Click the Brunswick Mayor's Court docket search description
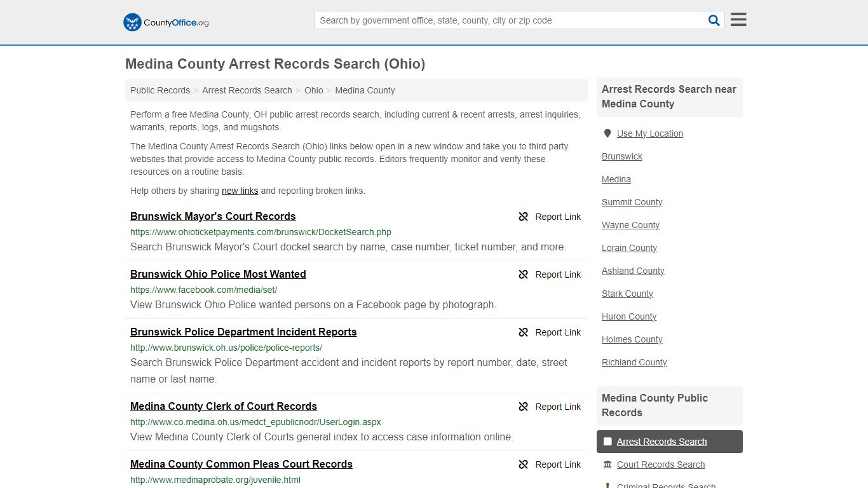Screen dimensions: 868x488 (348, 247)
